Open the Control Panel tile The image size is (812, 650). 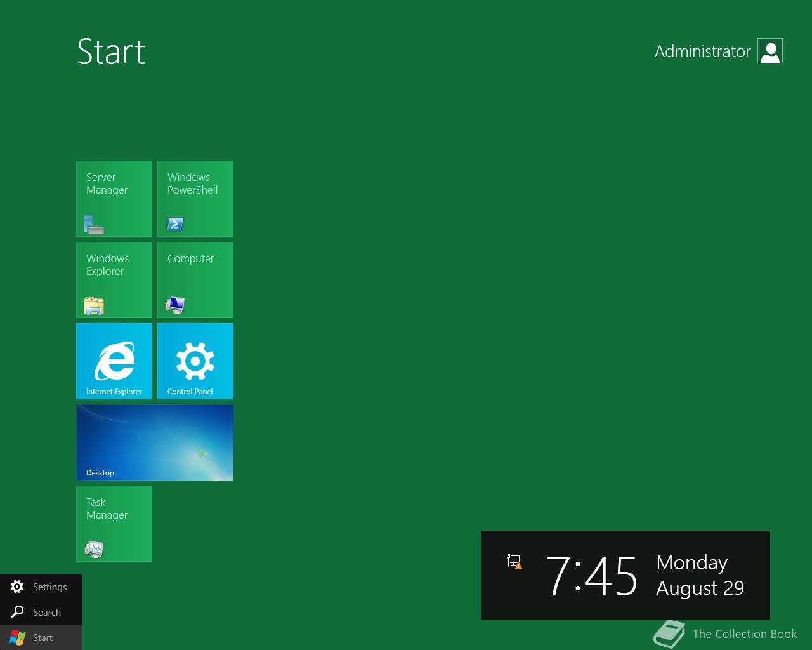pyautogui.click(x=195, y=361)
